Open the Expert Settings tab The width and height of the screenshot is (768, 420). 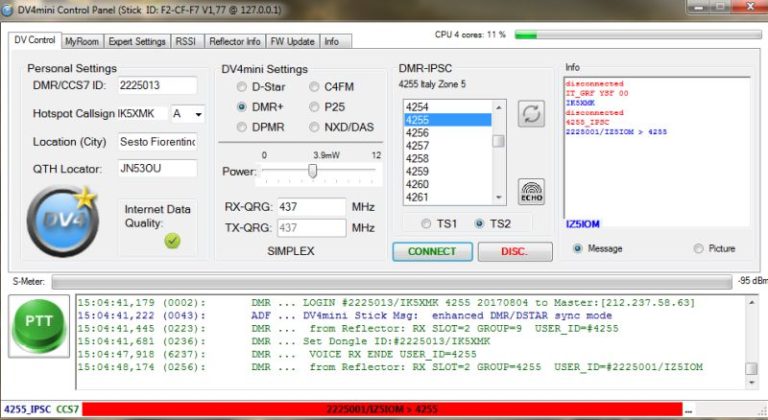click(137, 42)
